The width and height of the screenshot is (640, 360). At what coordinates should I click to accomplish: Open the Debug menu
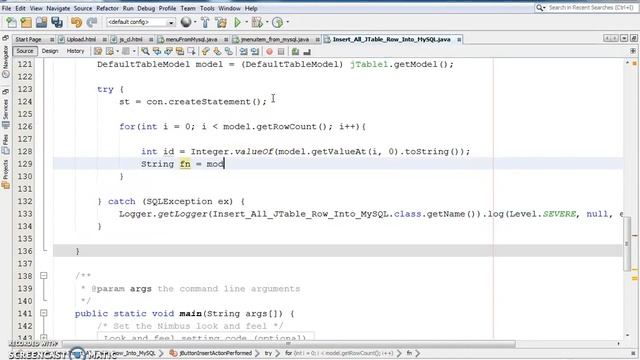[x=146, y=8]
